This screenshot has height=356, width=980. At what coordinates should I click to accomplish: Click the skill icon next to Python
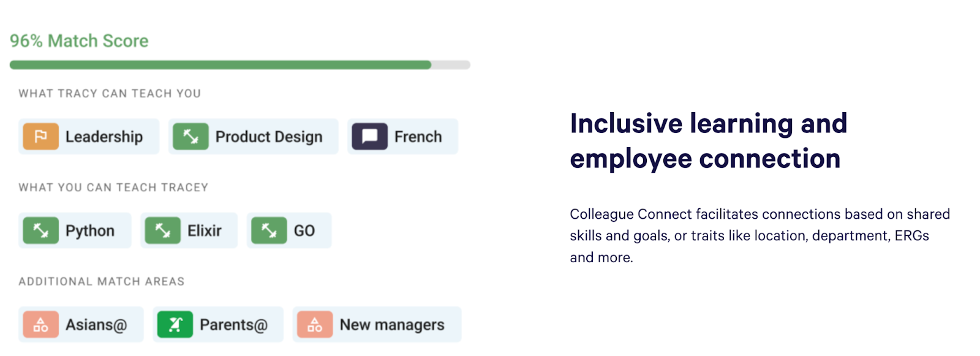tap(40, 230)
